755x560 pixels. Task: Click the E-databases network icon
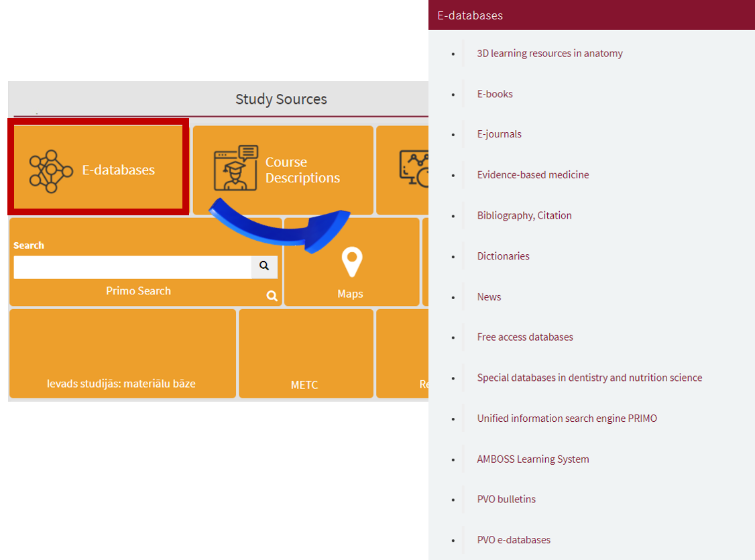[x=51, y=171]
